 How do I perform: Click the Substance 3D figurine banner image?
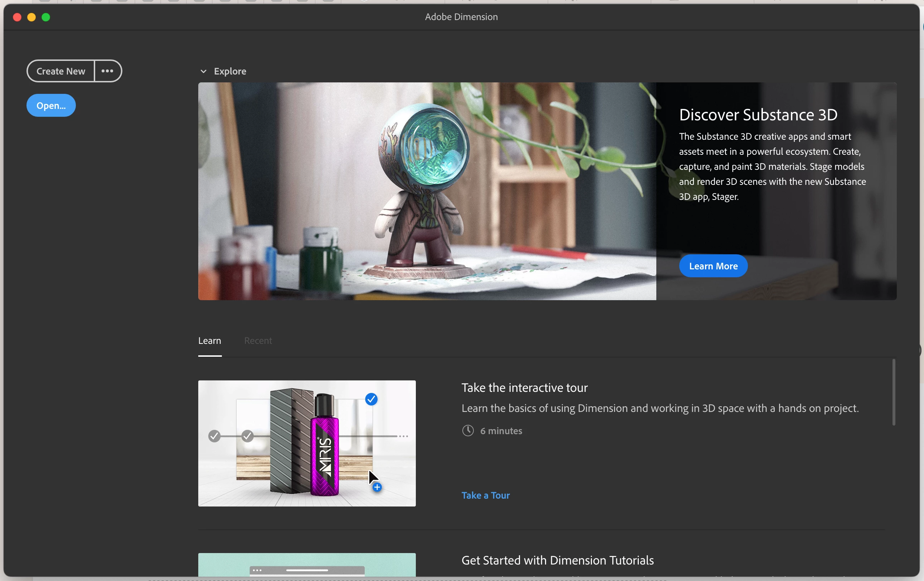coord(427,191)
